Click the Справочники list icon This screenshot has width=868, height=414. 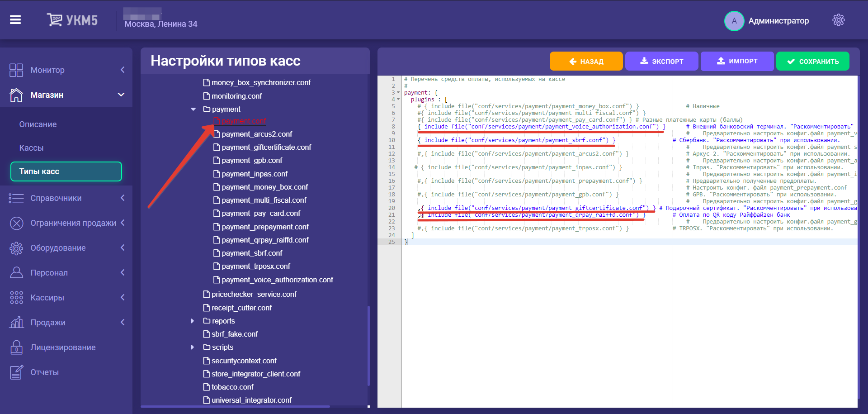(16, 198)
